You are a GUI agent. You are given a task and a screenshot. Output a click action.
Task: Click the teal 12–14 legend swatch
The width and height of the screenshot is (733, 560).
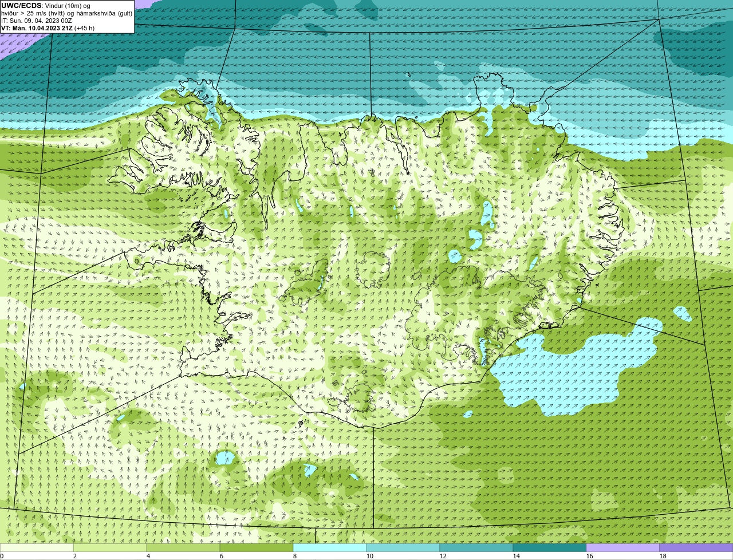click(x=476, y=548)
